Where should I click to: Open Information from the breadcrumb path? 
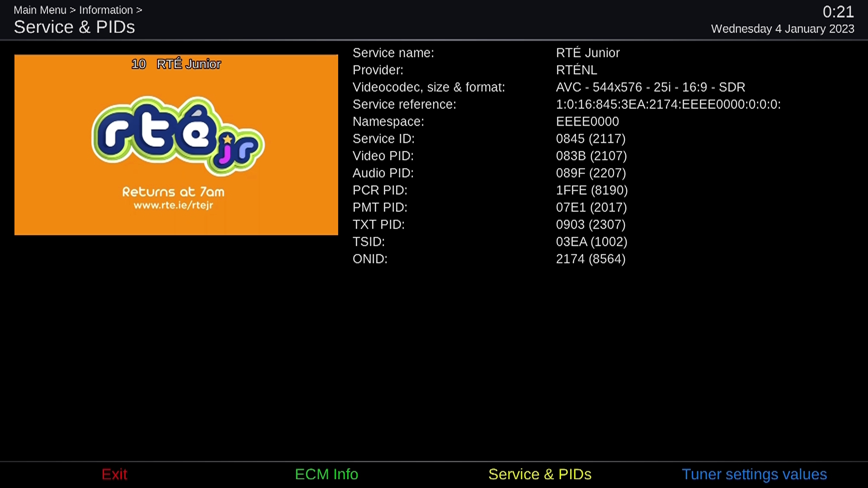point(106,10)
